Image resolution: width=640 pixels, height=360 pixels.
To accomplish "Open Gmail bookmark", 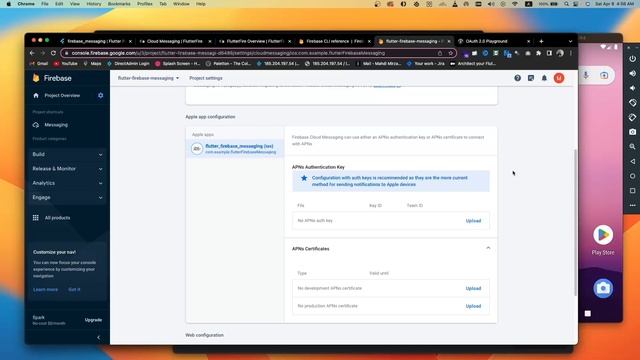I will [39, 64].
